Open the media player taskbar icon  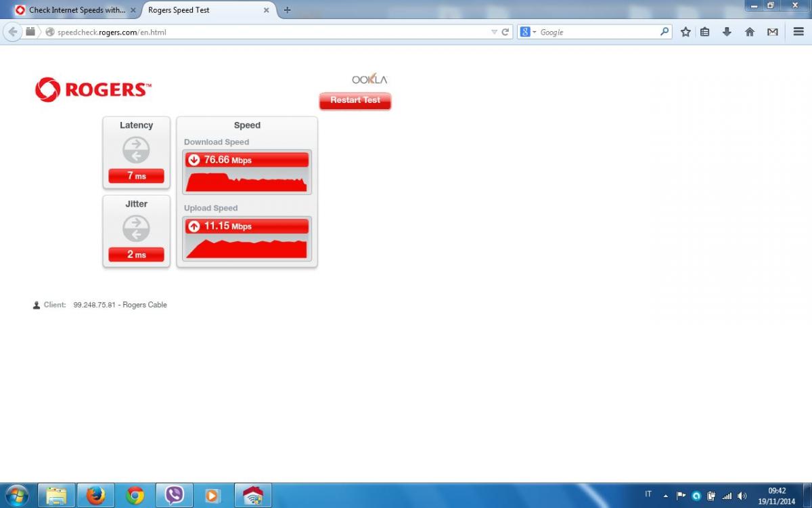(213, 496)
